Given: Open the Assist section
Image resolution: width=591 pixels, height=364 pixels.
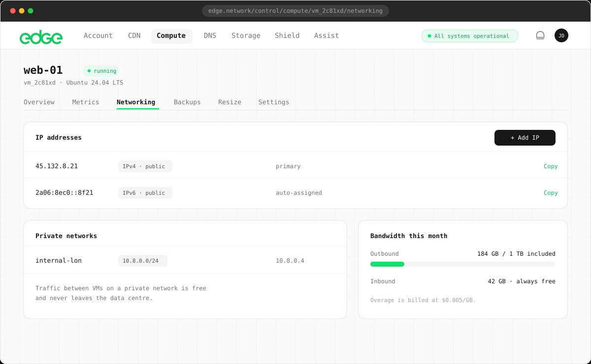Looking at the screenshot, I should [x=327, y=35].
